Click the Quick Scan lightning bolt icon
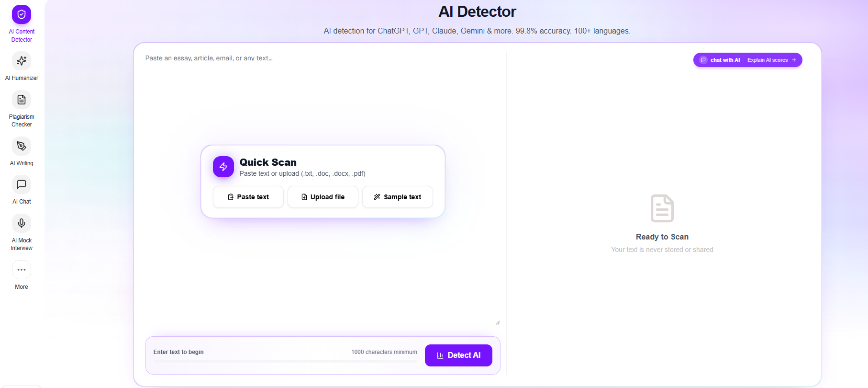868x388 pixels. pyautogui.click(x=223, y=167)
